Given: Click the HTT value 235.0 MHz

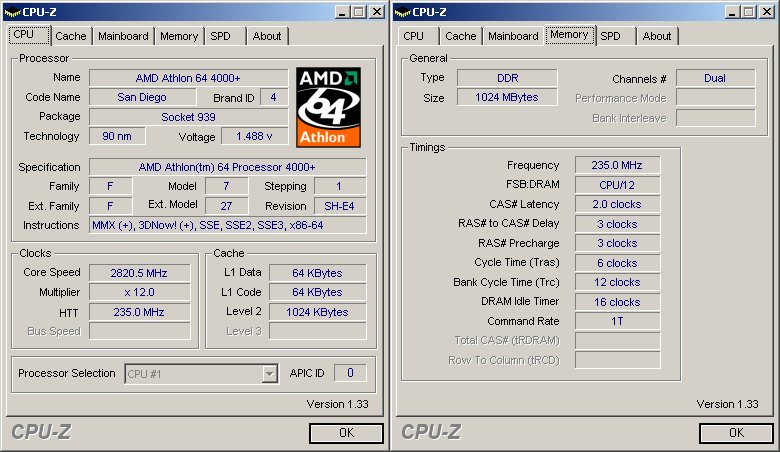Looking at the screenshot, I should [x=139, y=312].
